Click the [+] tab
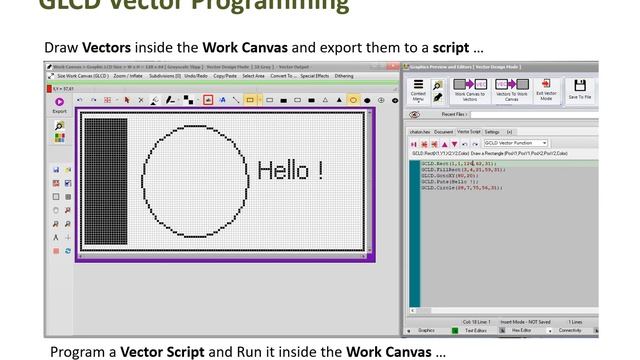The width and height of the screenshot is (640, 360). tap(509, 132)
